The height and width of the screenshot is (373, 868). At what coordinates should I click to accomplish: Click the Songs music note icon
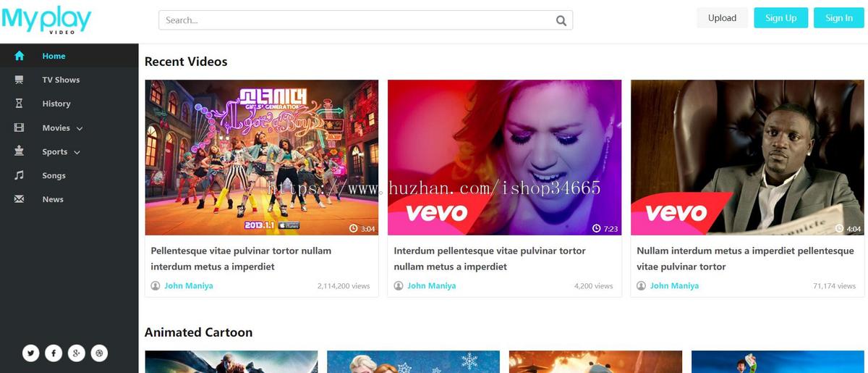pyautogui.click(x=20, y=175)
